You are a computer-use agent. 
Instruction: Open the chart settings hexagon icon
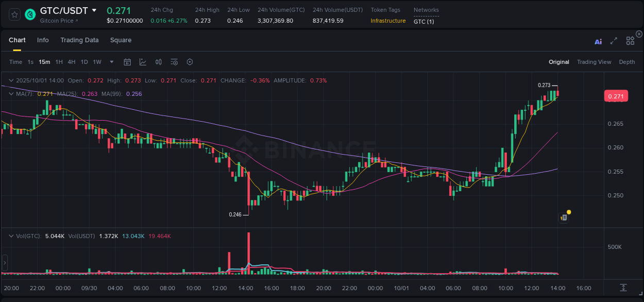[x=190, y=62]
